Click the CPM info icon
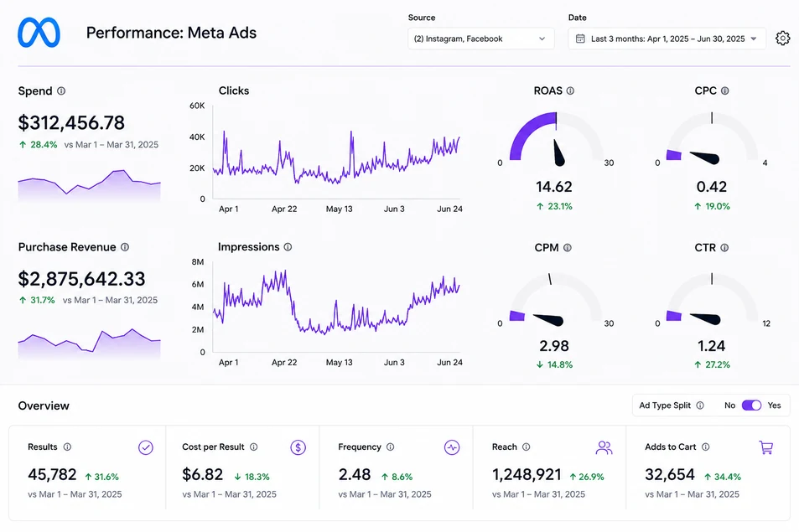Screen dimensions: 799x532 pyautogui.click(x=567, y=247)
